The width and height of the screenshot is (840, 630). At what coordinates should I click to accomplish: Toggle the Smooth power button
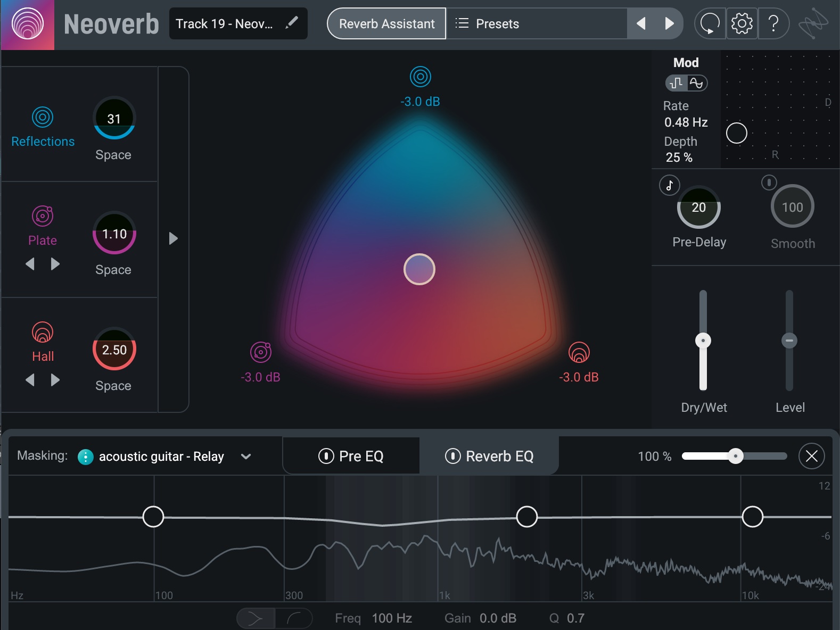point(769,183)
